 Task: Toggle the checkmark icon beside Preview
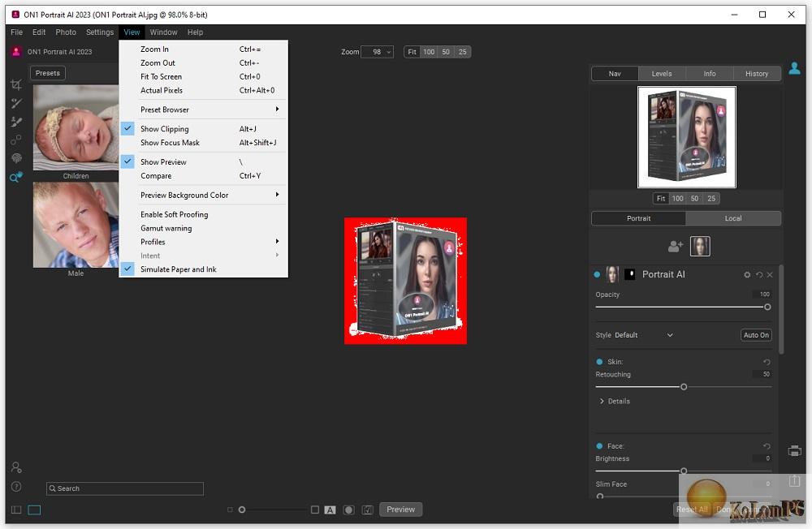point(368,510)
